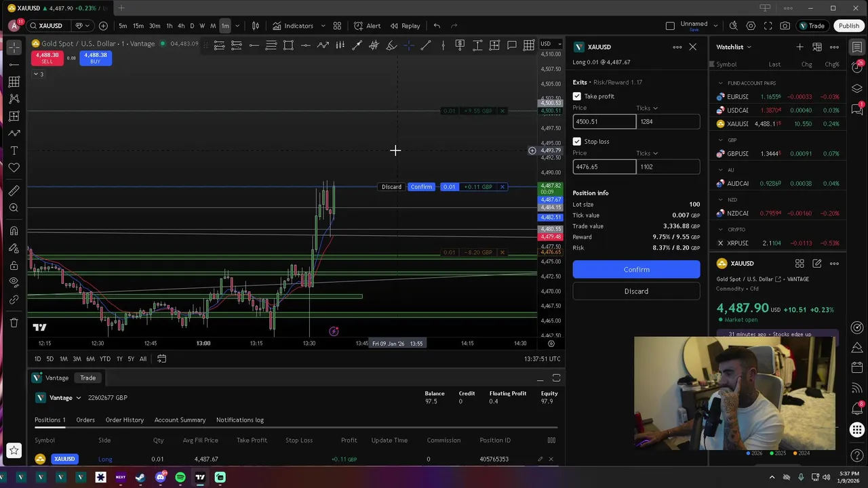
Task: Select the zoom-in tool in left sidebar
Action: coord(14,207)
